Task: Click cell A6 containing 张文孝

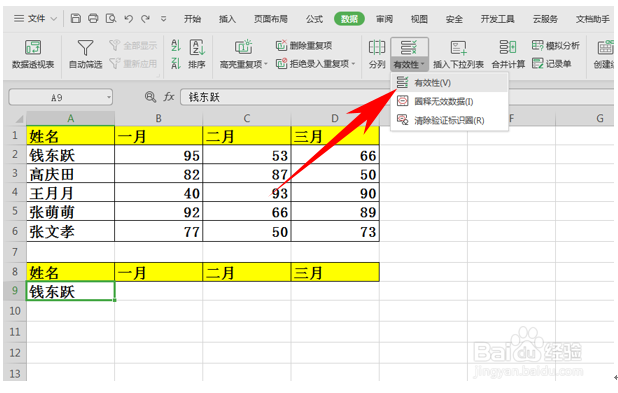Action: [71, 231]
